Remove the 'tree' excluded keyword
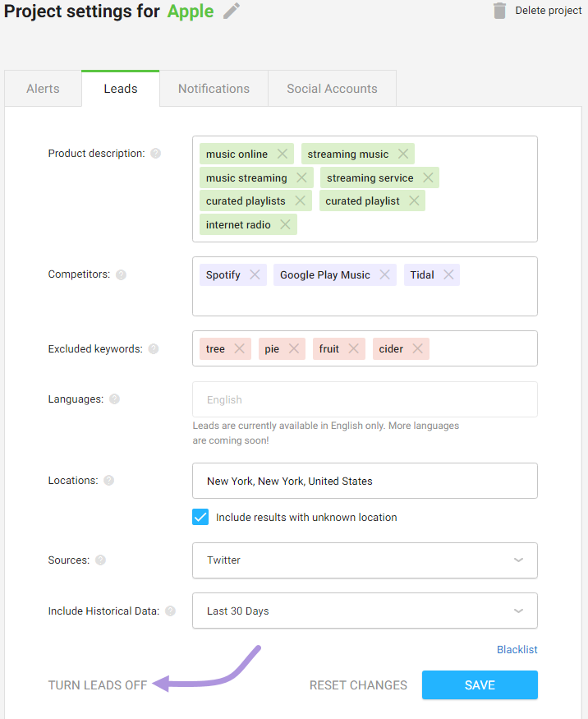The height and width of the screenshot is (719, 588). pos(239,349)
